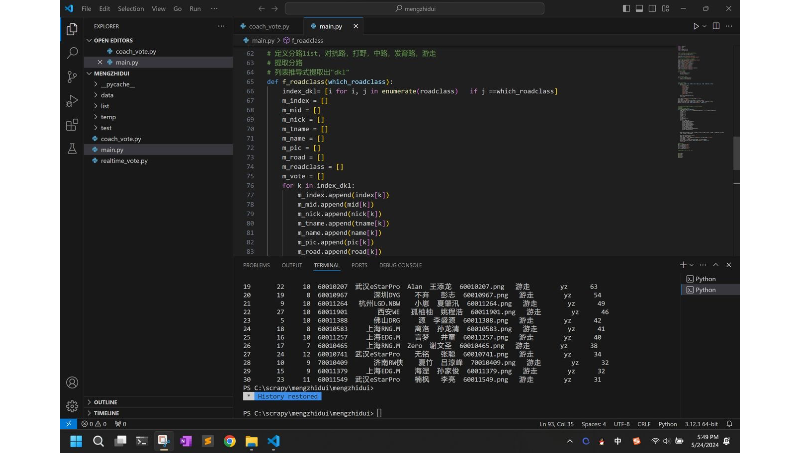Viewport: 800px width, 453px height.
Task: Select the second Python terminal instance
Action: point(710,290)
